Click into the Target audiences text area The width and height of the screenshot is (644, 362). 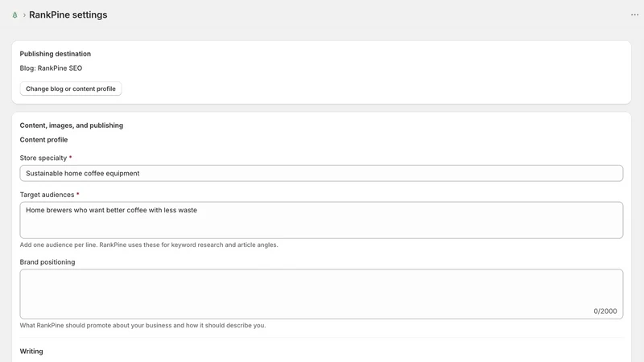coord(321,220)
